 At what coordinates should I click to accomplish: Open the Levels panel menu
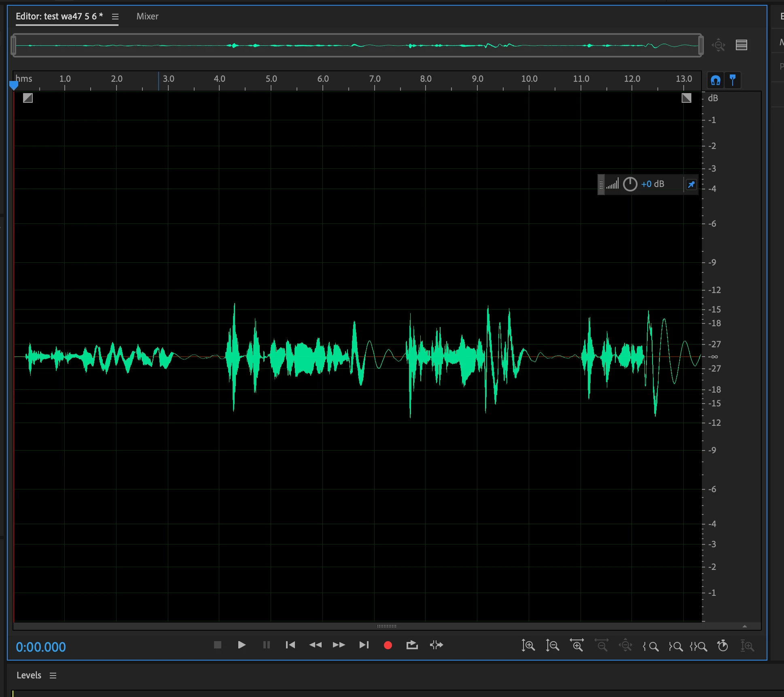click(x=53, y=675)
